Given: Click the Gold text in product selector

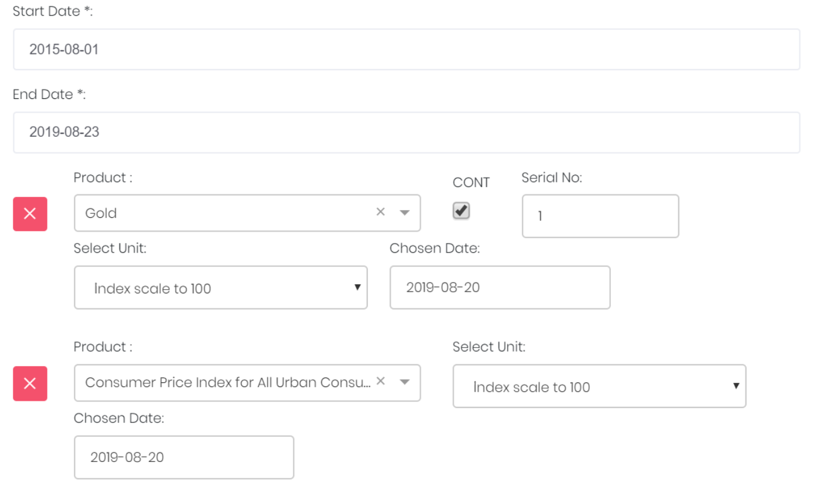Looking at the screenshot, I should pyautogui.click(x=101, y=213).
